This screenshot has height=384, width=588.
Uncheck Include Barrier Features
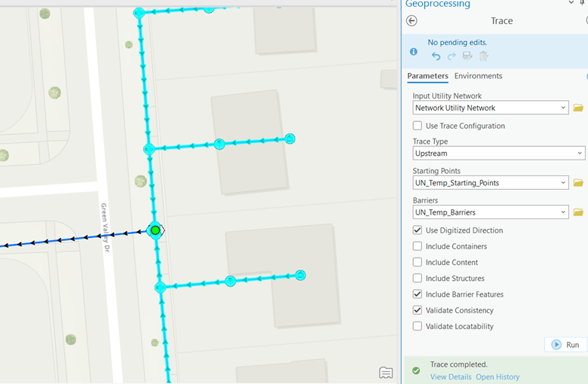[x=418, y=294]
